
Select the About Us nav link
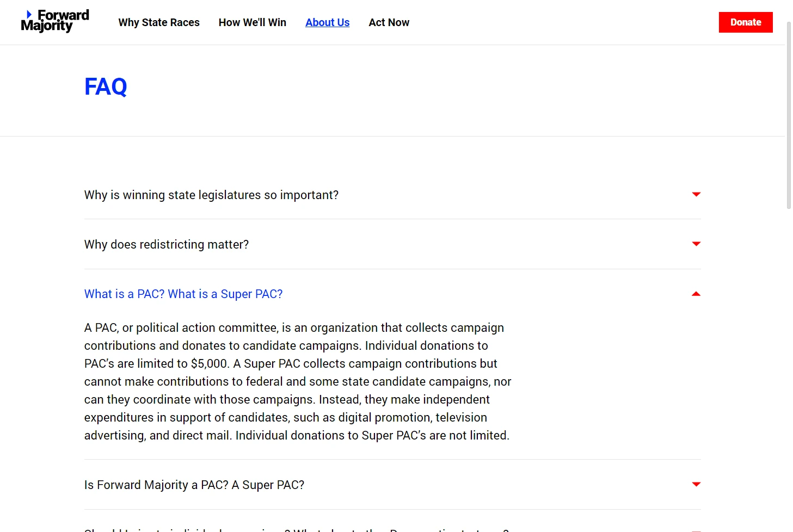point(328,22)
